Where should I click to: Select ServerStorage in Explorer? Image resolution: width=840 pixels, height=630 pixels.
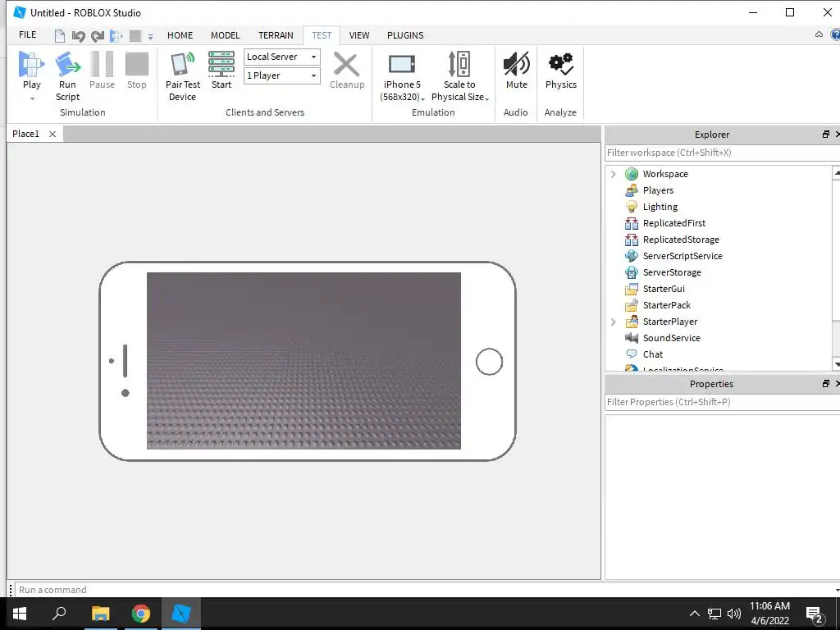click(671, 272)
